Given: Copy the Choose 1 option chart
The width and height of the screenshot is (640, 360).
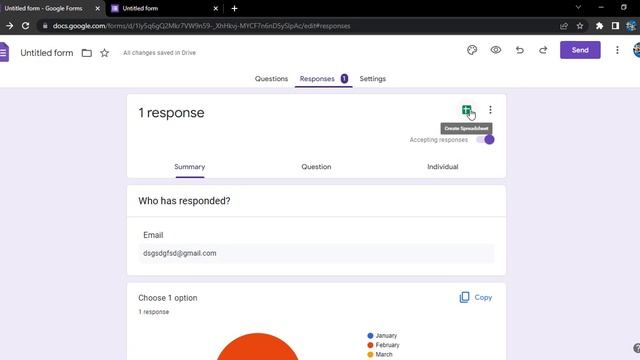Looking at the screenshot, I should [x=476, y=298].
